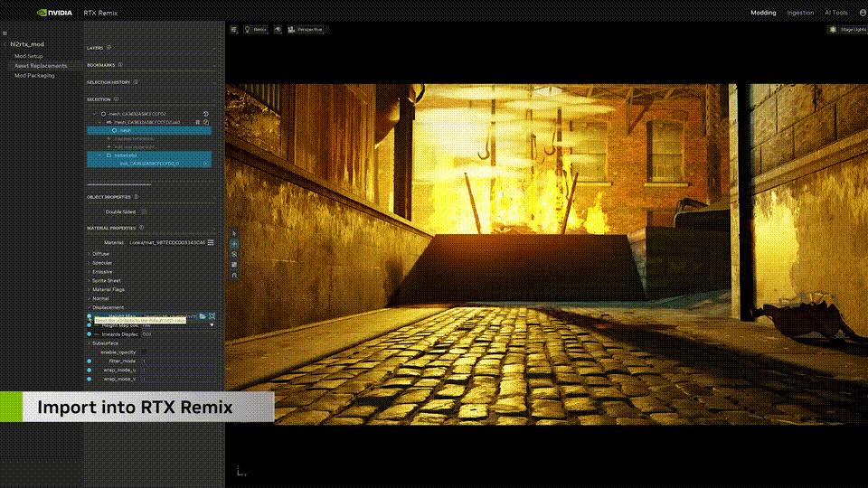Click the info icon next to LAYERS
This screenshot has height=488, width=868.
(109, 48)
